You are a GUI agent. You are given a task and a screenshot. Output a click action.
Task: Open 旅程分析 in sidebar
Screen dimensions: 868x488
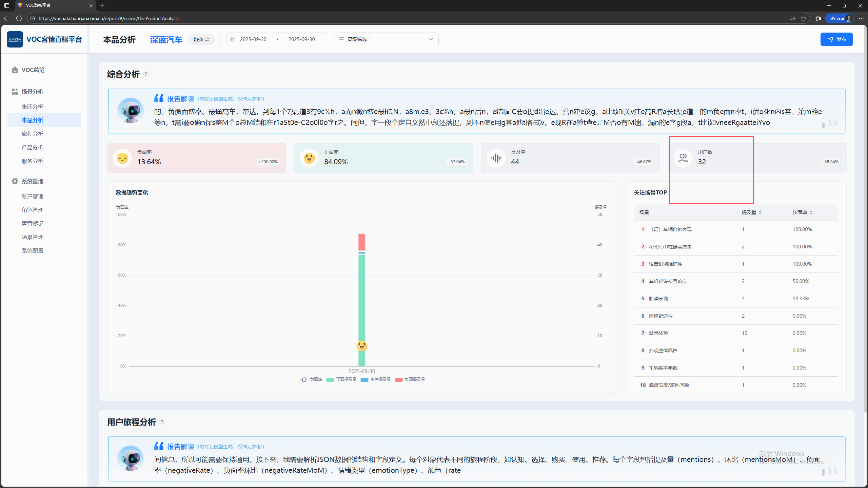33,134
